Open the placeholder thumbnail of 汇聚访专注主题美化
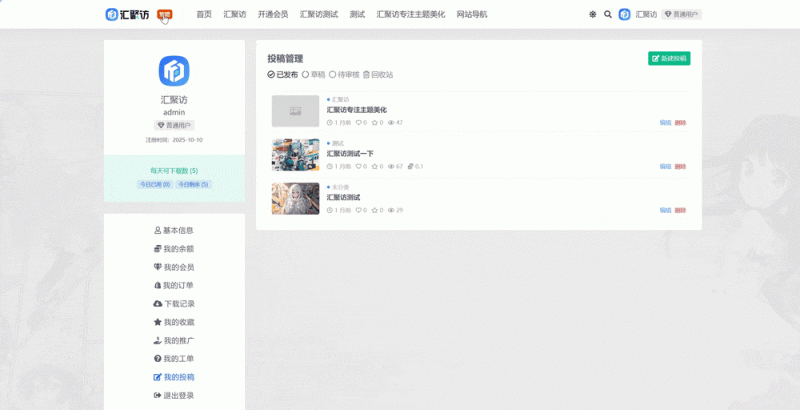800x410 pixels. (295, 111)
